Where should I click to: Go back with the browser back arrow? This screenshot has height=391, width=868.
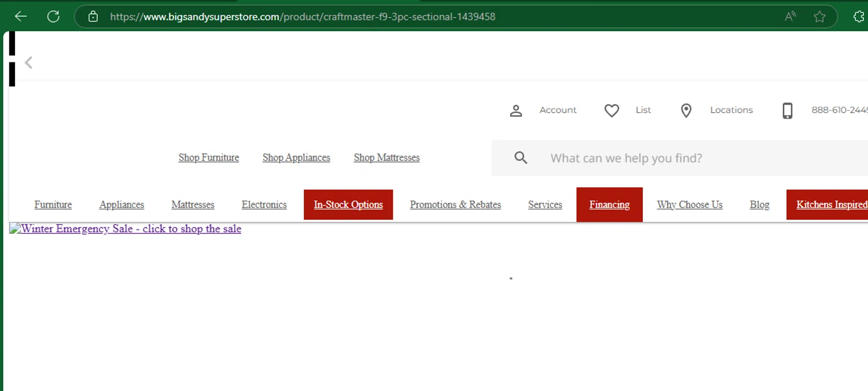[x=21, y=17]
